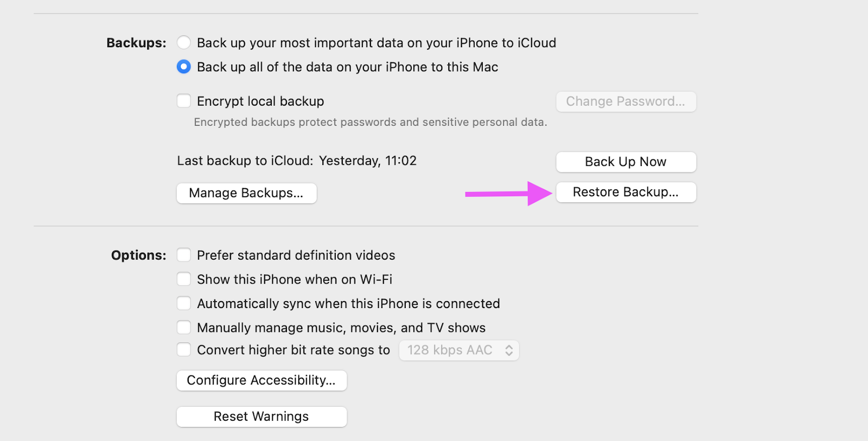
Task: Select back up to iCloud radio button
Action: click(184, 42)
